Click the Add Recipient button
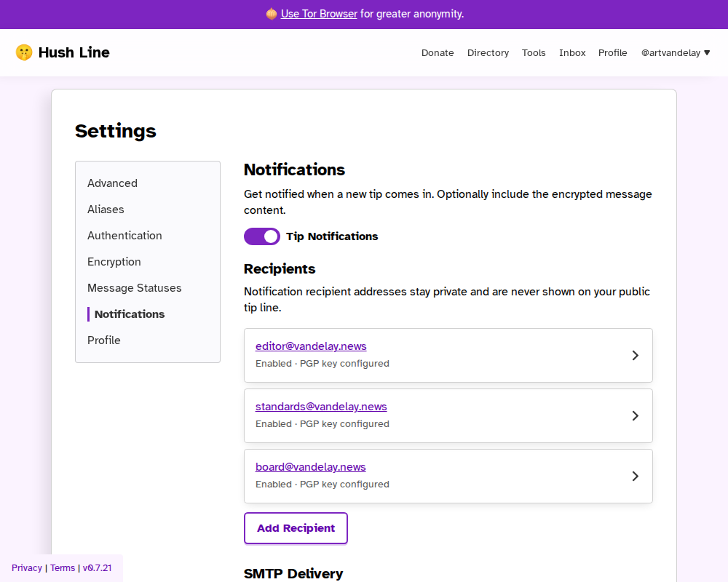728x582 pixels. point(296,528)
